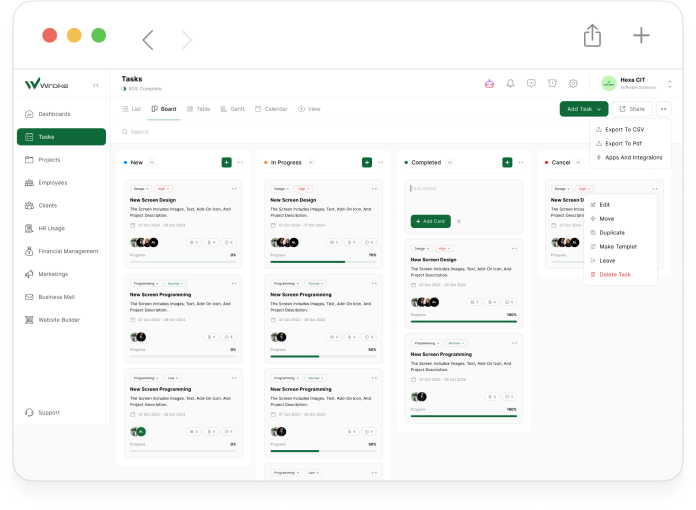Open Dashboards in sidebar

[x=61, y=114]
